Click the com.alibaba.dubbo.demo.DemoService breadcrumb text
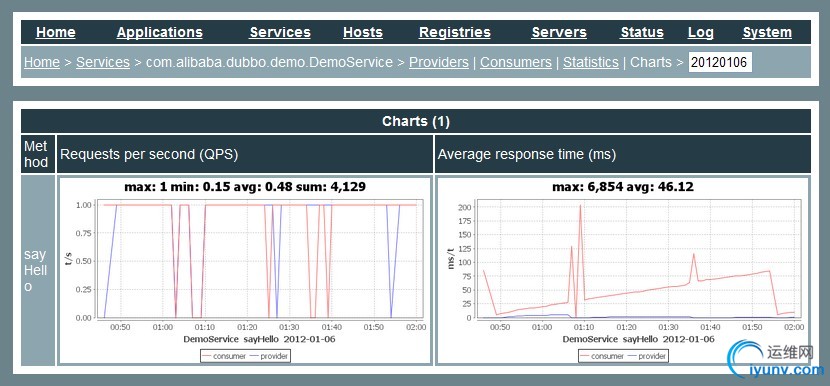This screenshot has height=386, width=830. tap(269, 62)
